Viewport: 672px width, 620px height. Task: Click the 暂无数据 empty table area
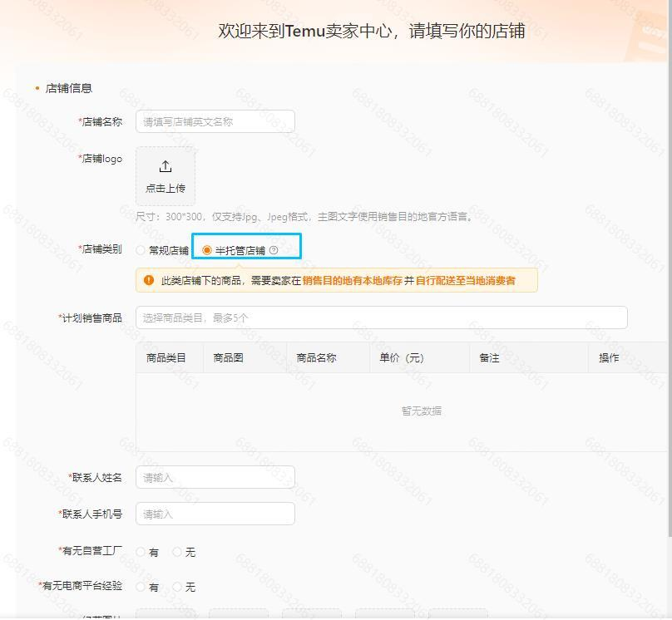pos(421,411)
